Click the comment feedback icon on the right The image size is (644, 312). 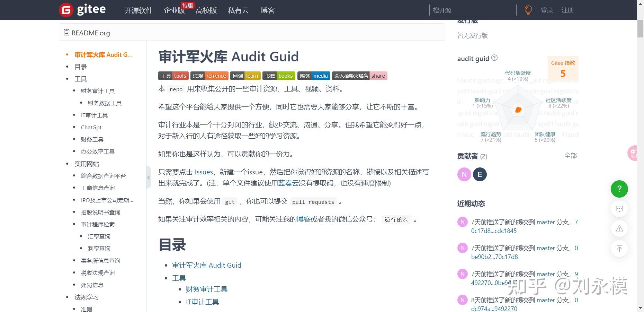[619, 209]
